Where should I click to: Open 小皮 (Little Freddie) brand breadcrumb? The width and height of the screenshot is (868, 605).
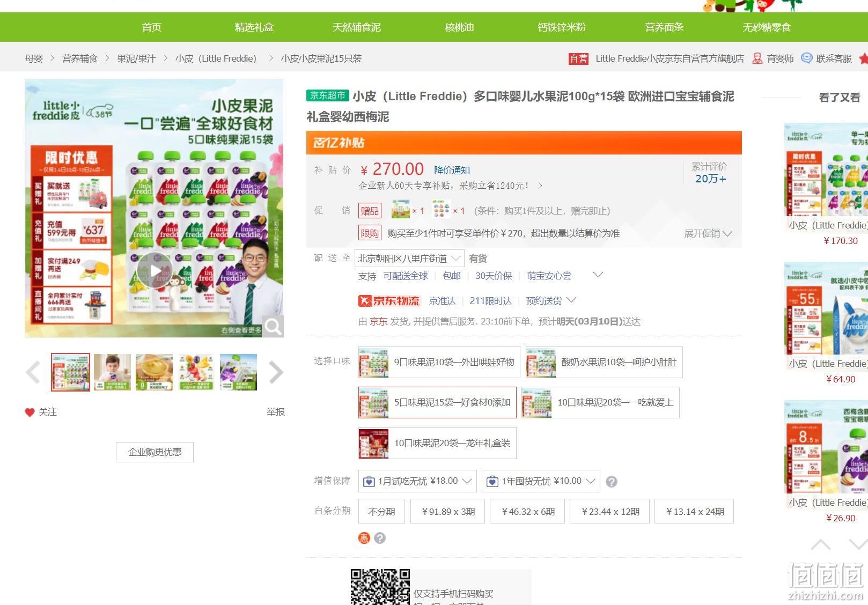pos(216,58)
